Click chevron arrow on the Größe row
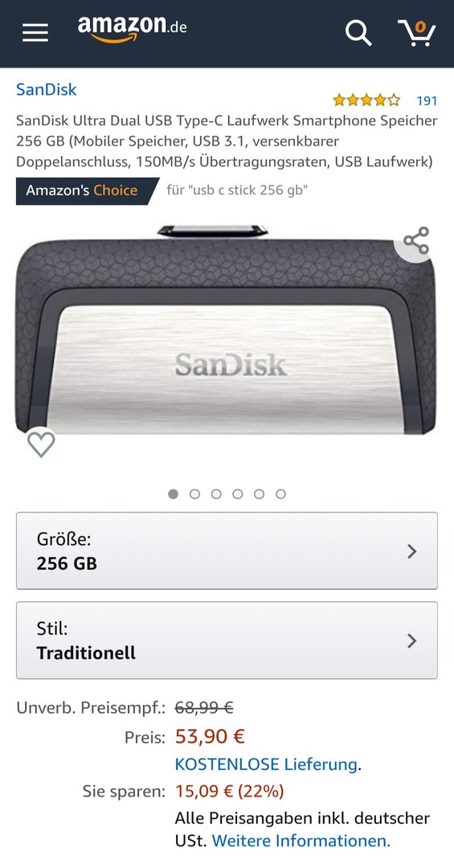 pyautogui.click(x=411, y=551)
